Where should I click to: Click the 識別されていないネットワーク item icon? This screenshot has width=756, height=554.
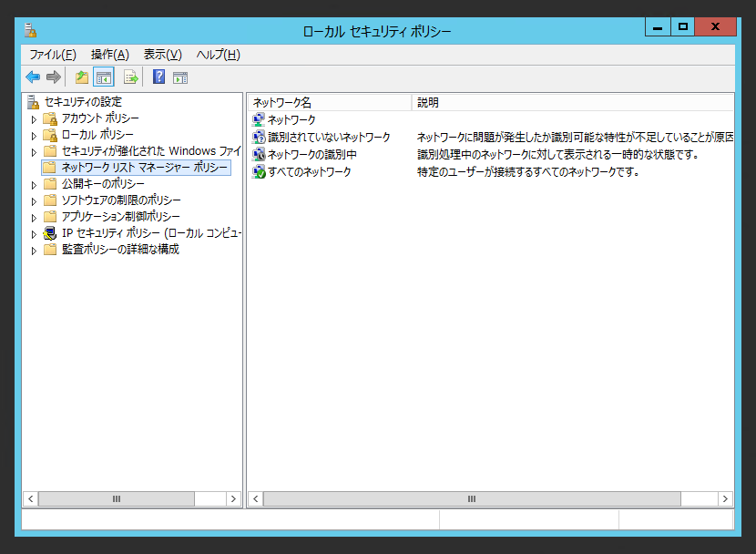[259, 137]
